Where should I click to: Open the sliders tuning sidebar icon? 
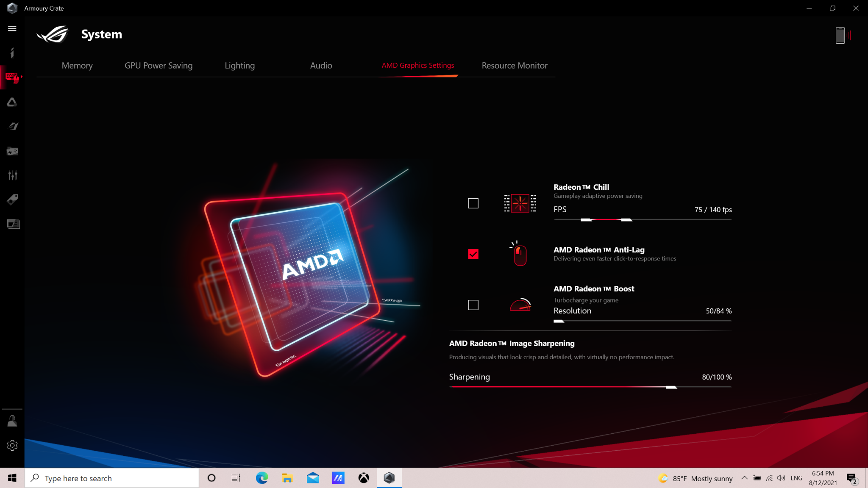[12, 175]
